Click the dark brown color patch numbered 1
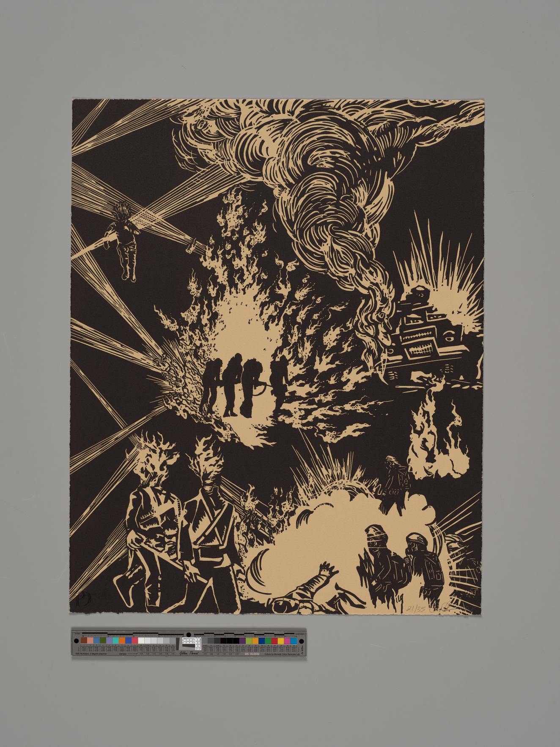The image size is (560, 747). tap(84, 640)
